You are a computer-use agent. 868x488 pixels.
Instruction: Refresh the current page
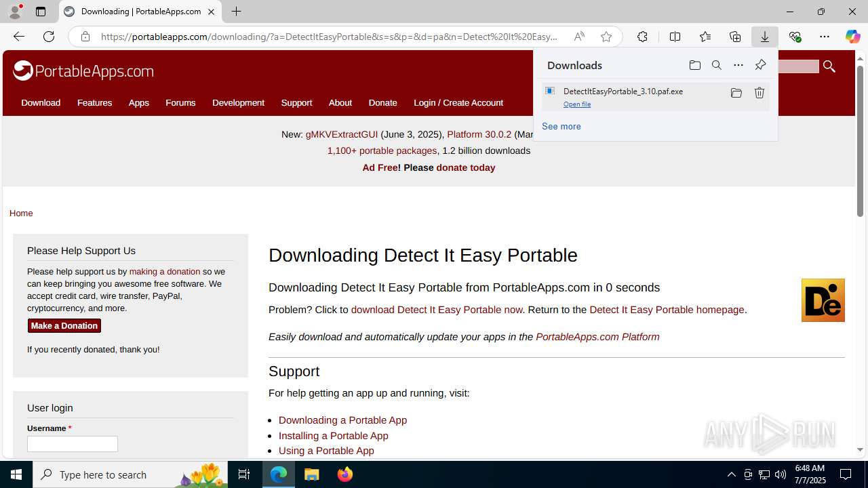coord(49,37)
